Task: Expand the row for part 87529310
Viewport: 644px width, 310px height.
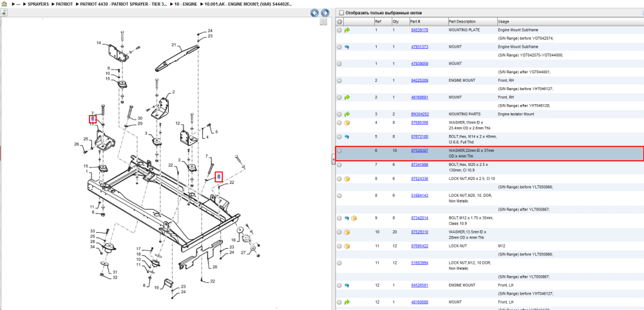Action: point(339,232)
